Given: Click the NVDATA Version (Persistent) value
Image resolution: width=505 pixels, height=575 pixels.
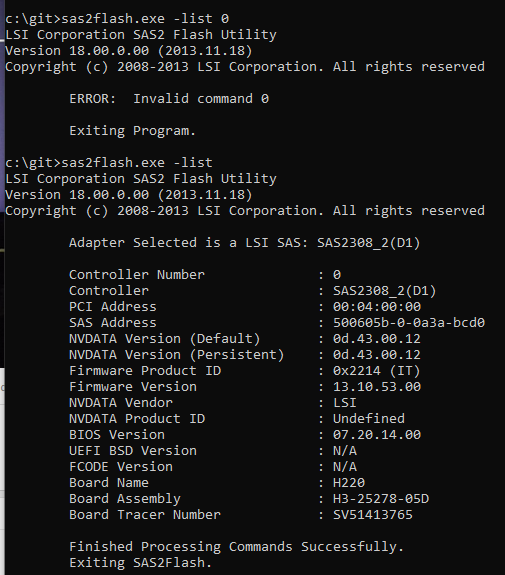Looking at the screenshot, I should [377, 355].
